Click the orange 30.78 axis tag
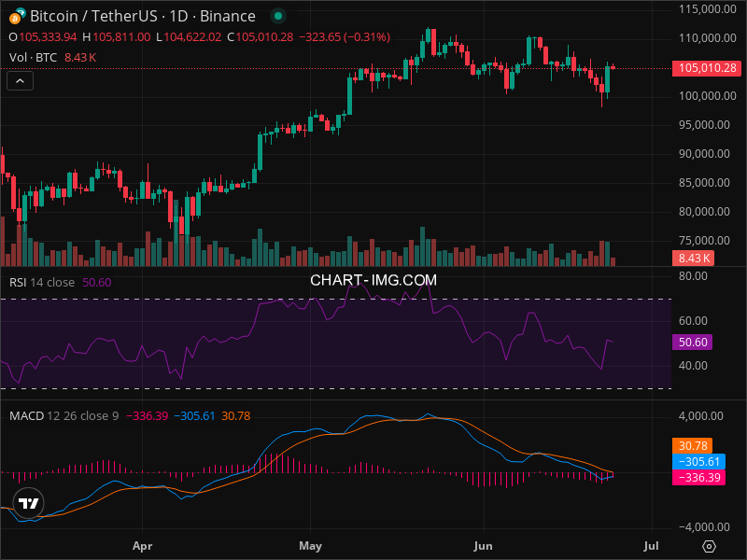 (692, 446)
